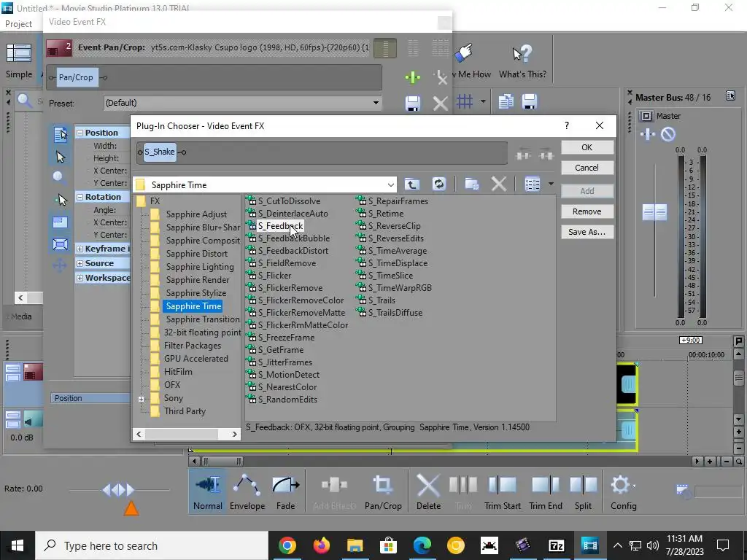
Task: Click the folder tree horizontal scrollbar right arrow
Action: (234, 434)
